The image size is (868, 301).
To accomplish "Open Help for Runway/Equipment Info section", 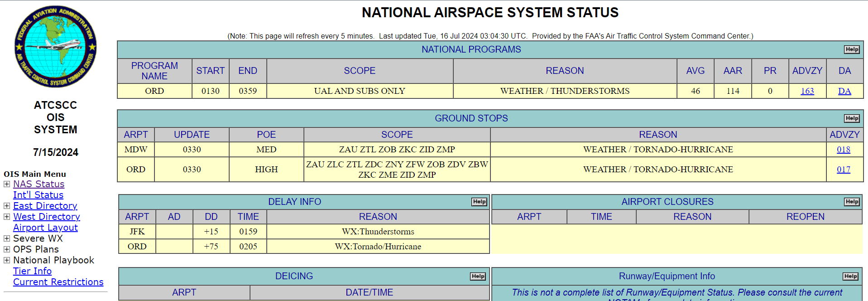I will 850,276.
